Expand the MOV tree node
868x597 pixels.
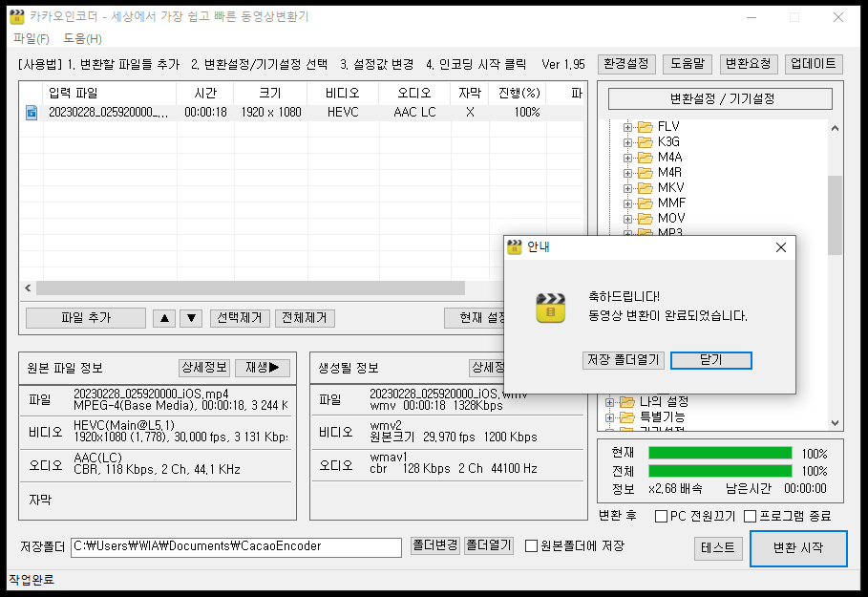click(x=627, y=219)
